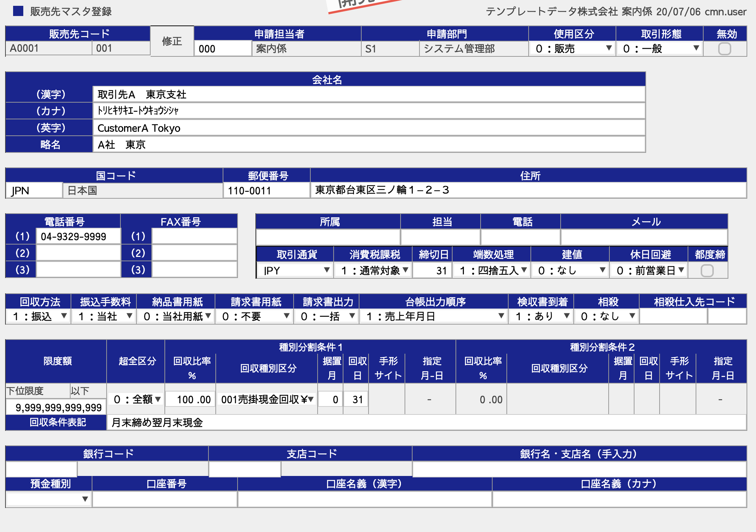Open the 預金種別 dropdown

tap(49, 499)
